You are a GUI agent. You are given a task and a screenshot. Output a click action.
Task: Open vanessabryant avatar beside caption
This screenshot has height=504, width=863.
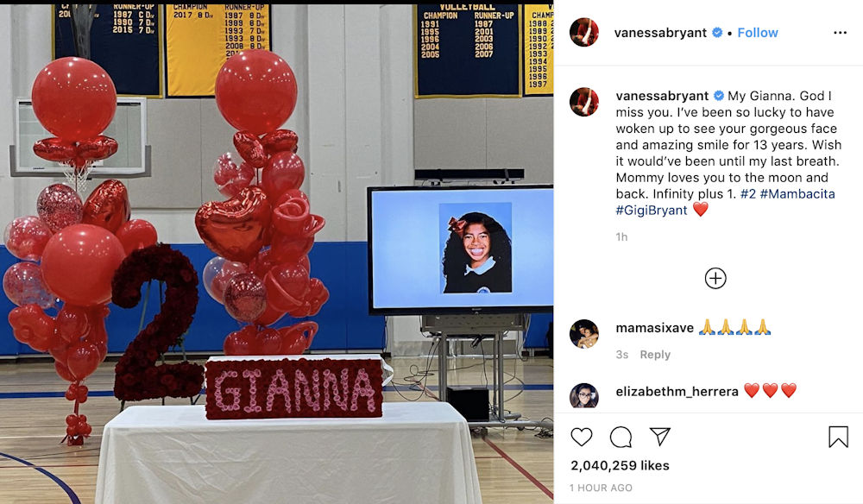click(584, 102)
